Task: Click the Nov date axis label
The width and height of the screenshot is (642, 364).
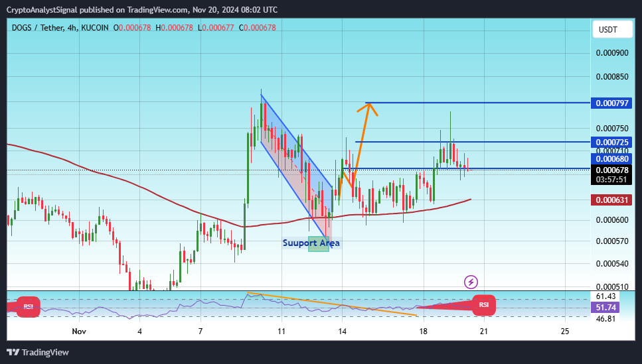Action: tap(78, 332)
